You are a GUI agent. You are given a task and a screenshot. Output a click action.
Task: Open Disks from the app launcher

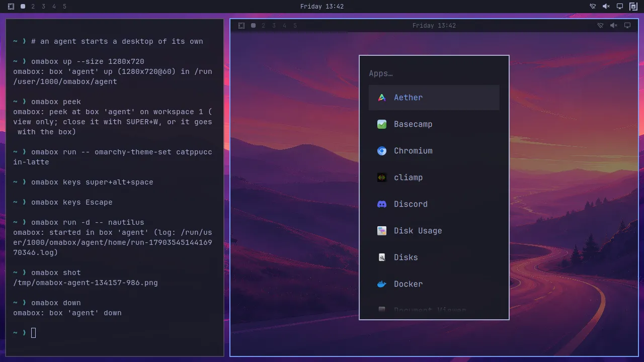pos(434,257)
